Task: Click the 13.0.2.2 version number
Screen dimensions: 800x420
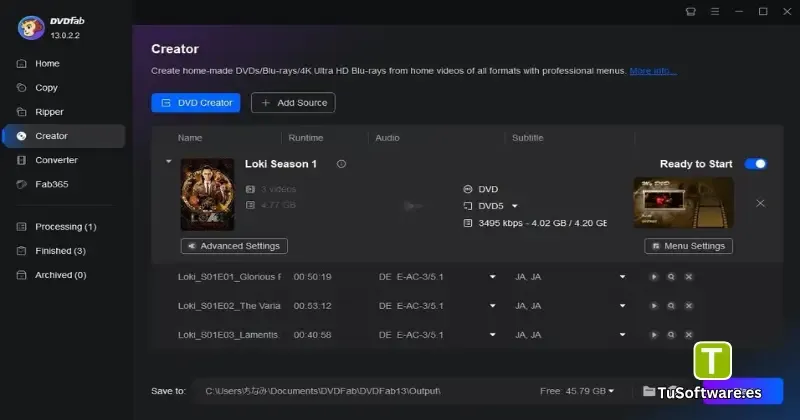Action: coord(65,36)
